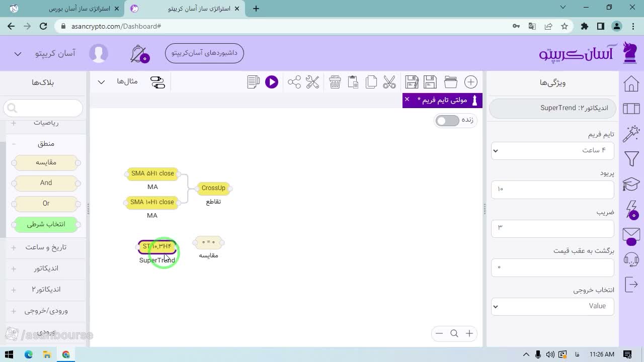
Task: Open the magic wand sidebar tool
Action: 631,134
